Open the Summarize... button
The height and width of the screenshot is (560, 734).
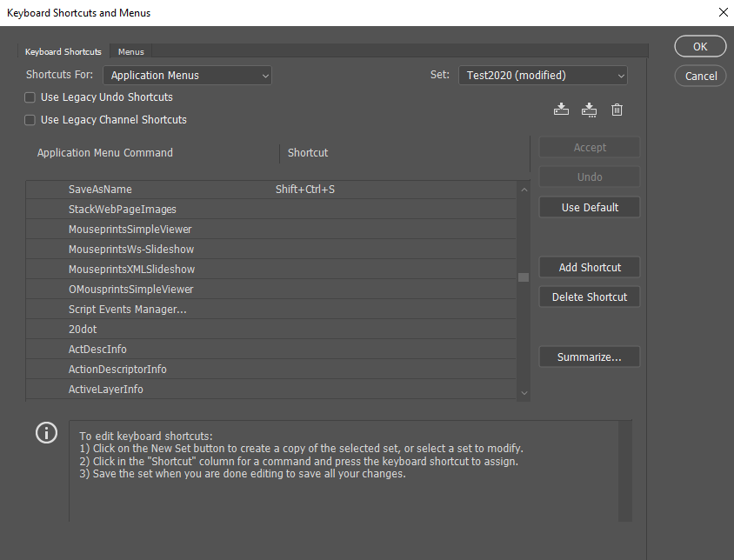(590, 357)
